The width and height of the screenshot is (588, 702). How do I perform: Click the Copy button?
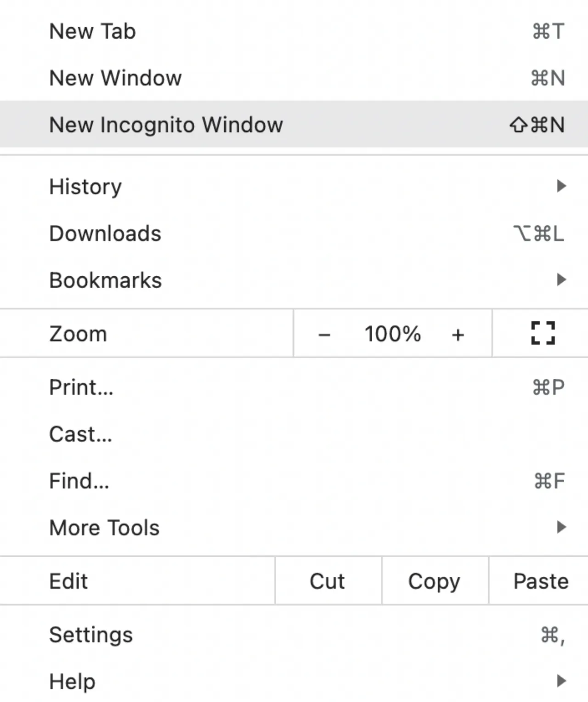[x=435, y=581]
